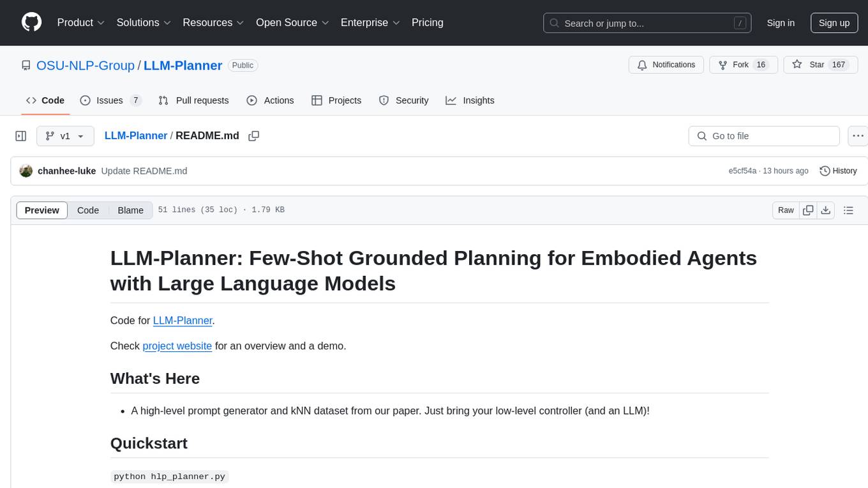Screen dimensions: 868x488
Task: Expand the Enterprise menu
Action: [x=370, y=22]
